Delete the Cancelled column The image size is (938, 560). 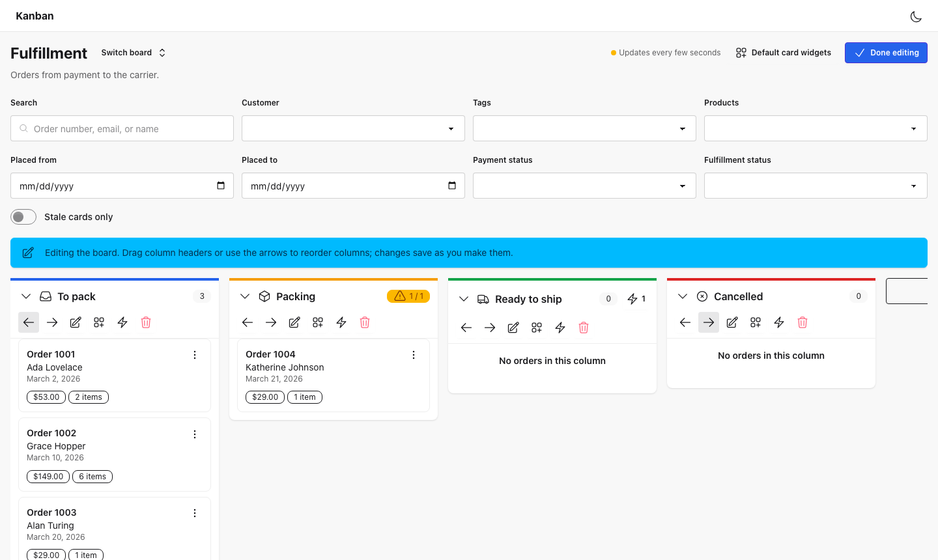pos(803,322)
